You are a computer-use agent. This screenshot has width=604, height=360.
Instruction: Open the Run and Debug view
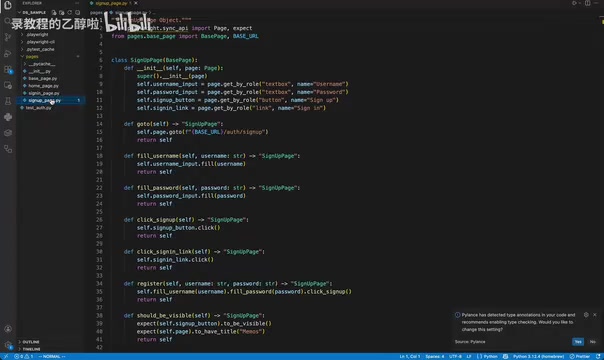8,54
